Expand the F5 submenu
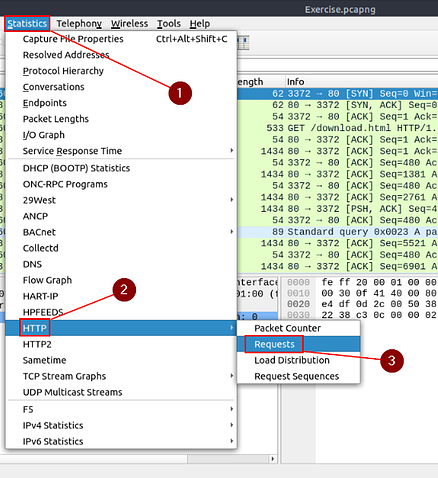 (x=121, y=409)
